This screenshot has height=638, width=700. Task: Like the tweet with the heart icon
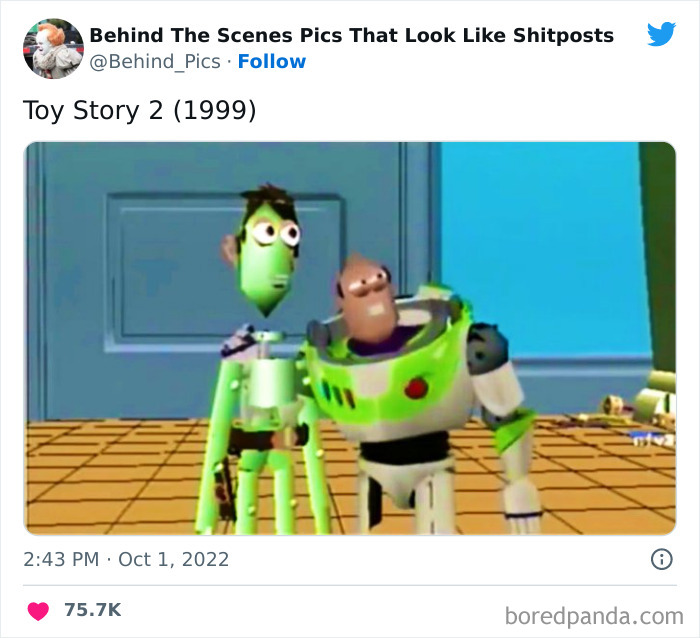[38, 611]
